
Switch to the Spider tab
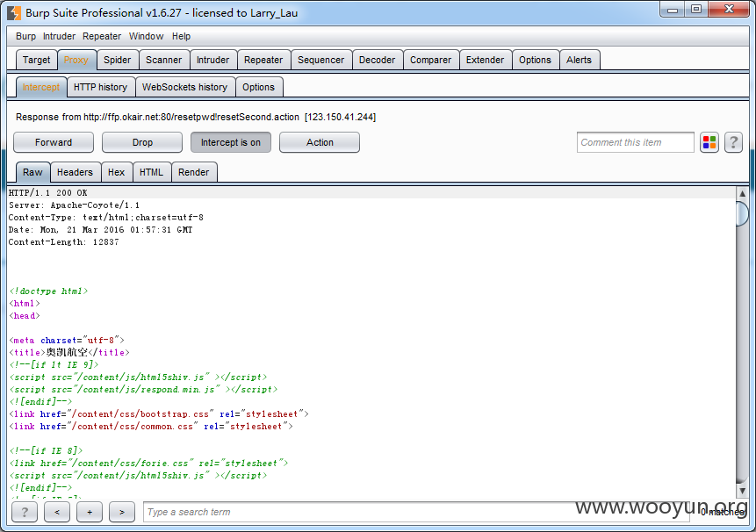coord(117,60)
